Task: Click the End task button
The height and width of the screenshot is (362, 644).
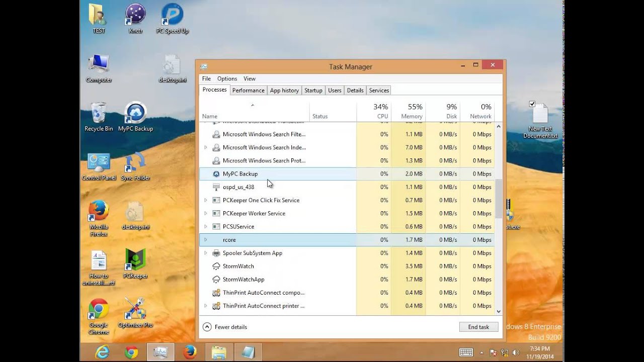Action: (x=478, y=327)
